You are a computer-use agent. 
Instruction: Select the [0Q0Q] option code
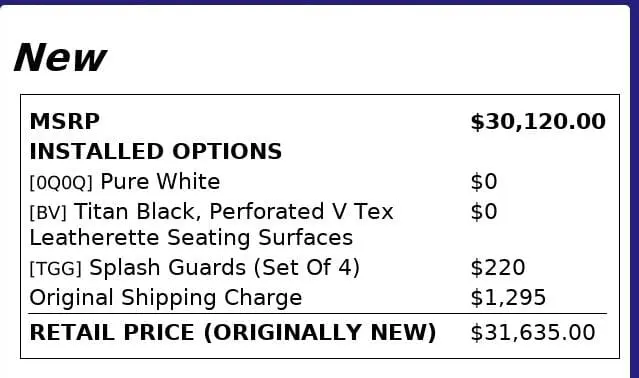click(x=61, y=183)
